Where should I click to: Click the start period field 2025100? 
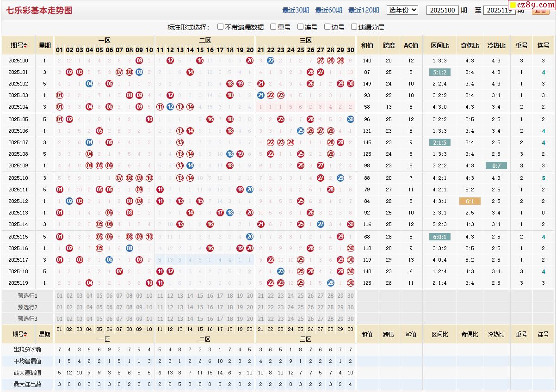(x=442, y=10)
